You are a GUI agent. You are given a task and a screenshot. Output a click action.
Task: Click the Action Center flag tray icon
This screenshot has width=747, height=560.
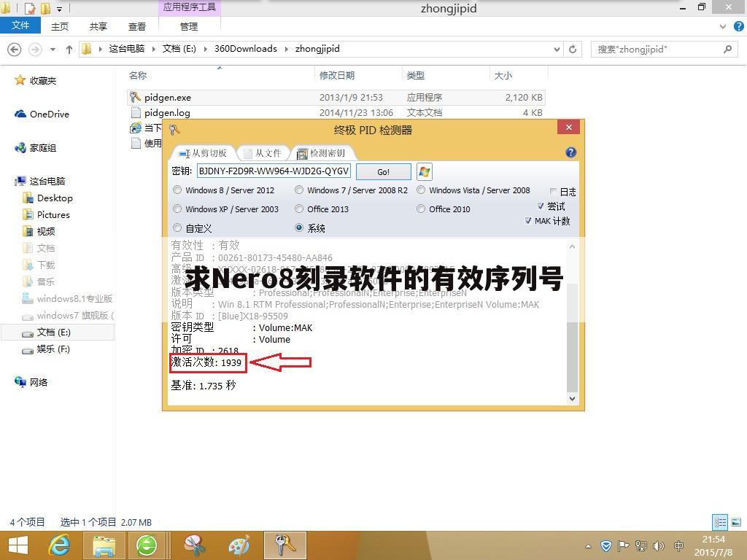pyautogui.click(x=623, y=545)
